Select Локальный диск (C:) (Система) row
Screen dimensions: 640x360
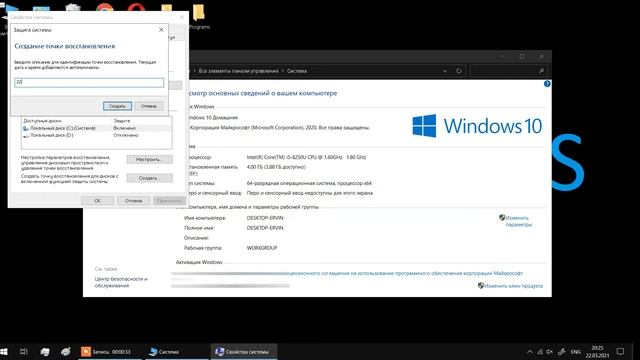click(96, 128)
